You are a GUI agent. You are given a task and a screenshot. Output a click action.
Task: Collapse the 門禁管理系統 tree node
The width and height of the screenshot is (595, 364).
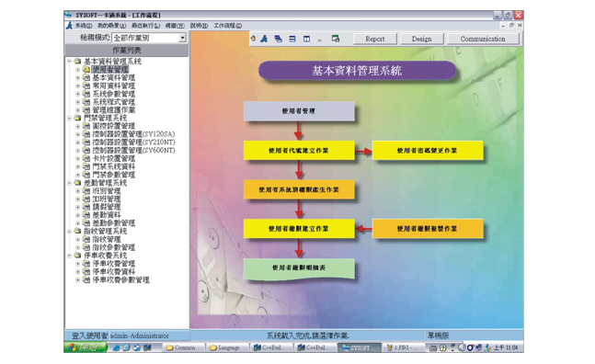tap(70, 118)
